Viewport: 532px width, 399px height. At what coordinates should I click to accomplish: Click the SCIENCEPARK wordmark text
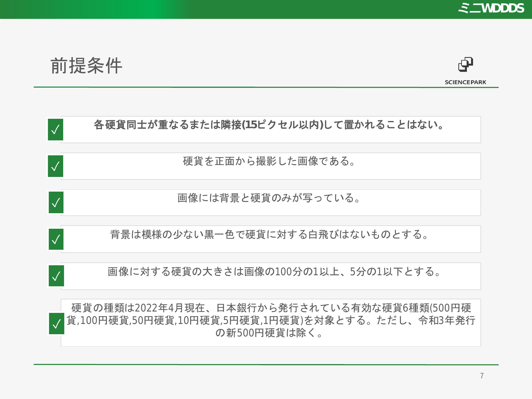click(x=465, y=82)
